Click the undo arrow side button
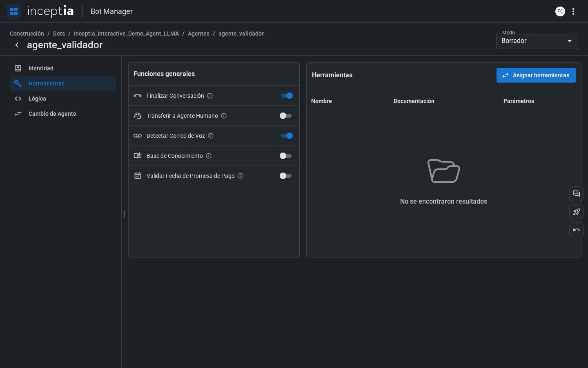The height and width of the screenshot is (368, 588). 577,230
